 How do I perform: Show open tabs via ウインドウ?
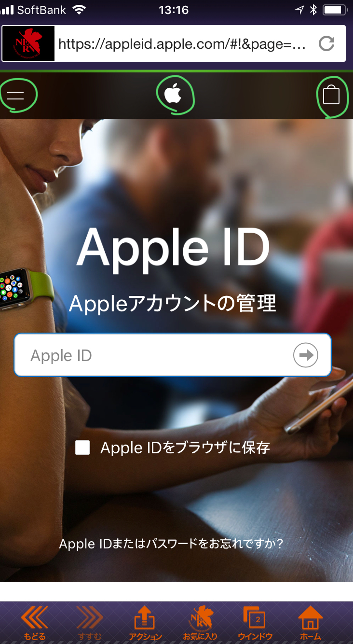coord(255,623)
